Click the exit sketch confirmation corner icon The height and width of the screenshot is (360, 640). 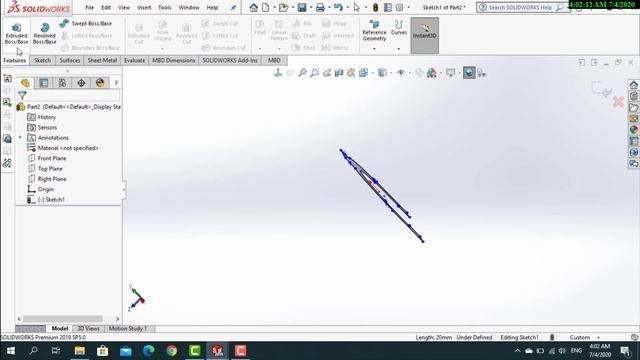coord(601,89)
